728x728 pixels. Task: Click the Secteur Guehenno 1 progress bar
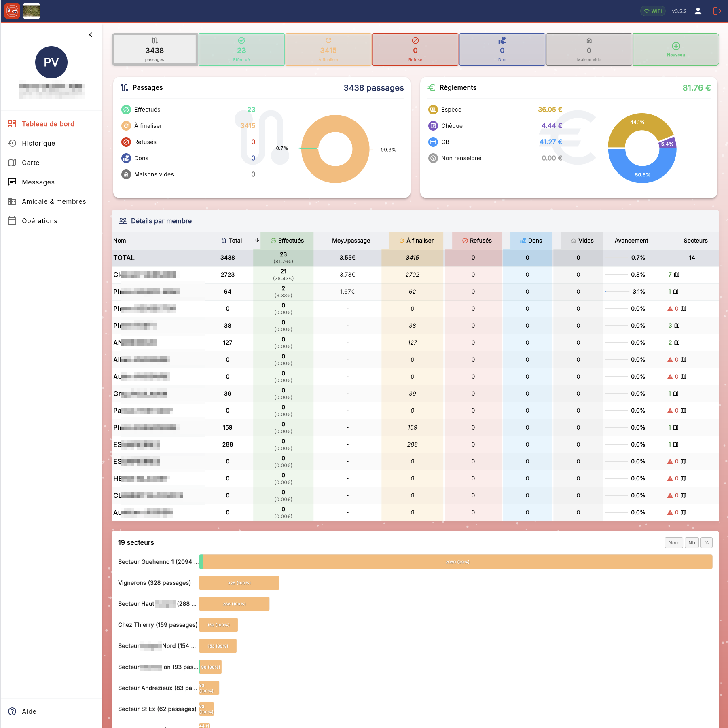pos(457,562)
